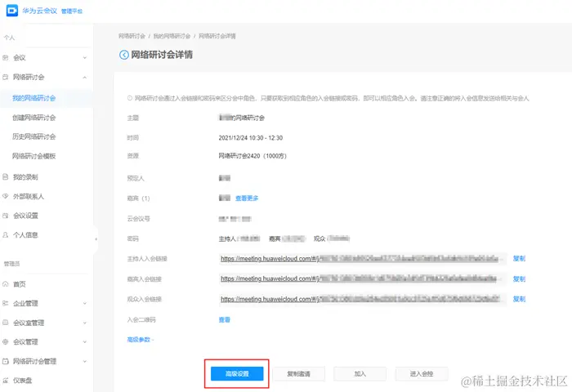This screenshot has height=392, width=572.
Task: Click the 主持人入会链接 URL field
Action: pyautogui.click(x=363, y=259)
